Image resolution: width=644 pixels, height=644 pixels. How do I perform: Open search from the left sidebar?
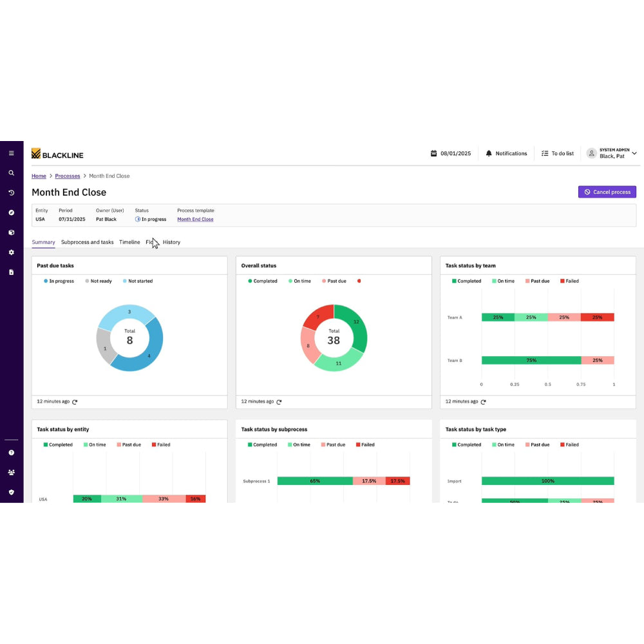click(x=11, y=173)
